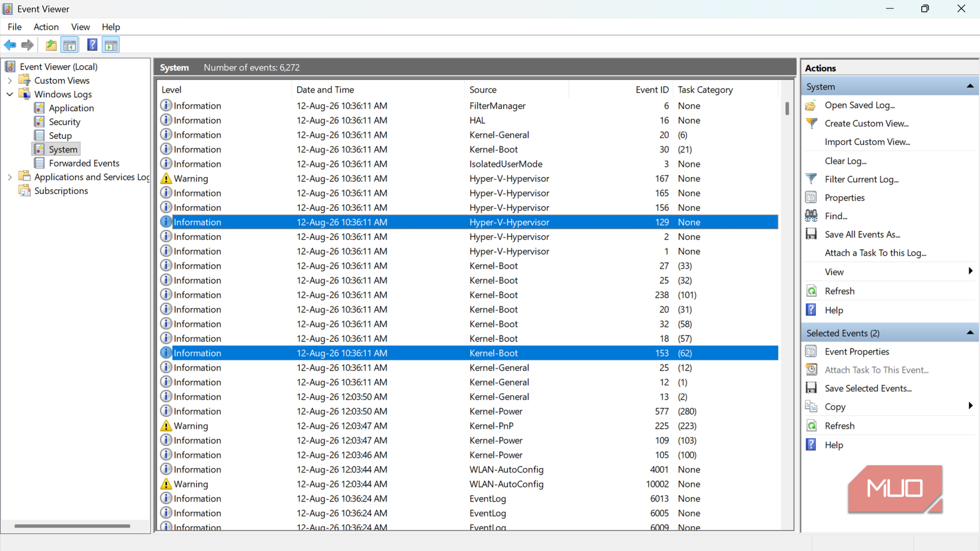Sort by the Date and Time column header

pyautogui.click(x=378, y=90)
